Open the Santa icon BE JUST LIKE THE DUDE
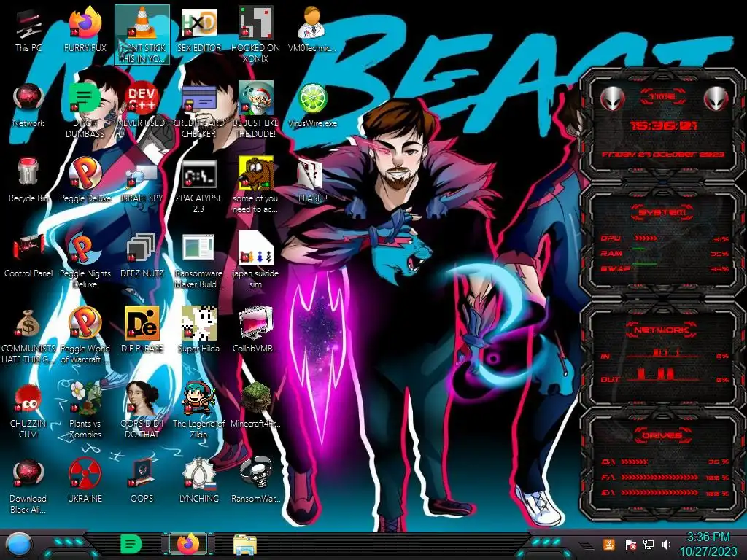Screen dimensions: 747x560 pyautogui.click(x=255, y=98)
